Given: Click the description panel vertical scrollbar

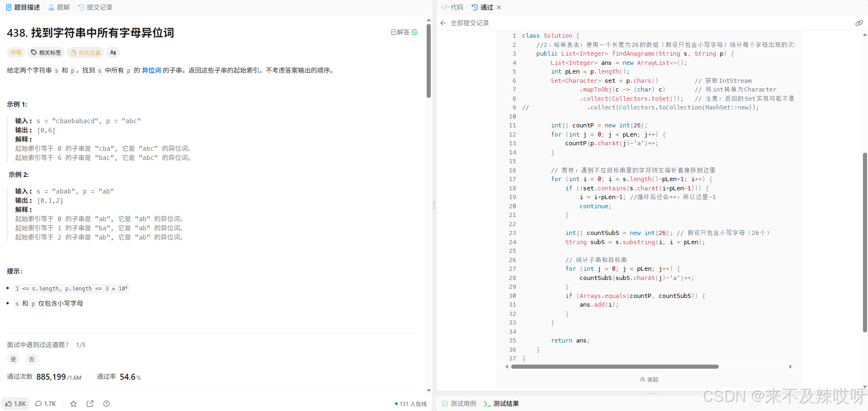Looking at the screenshot, I should click(428, 60).
